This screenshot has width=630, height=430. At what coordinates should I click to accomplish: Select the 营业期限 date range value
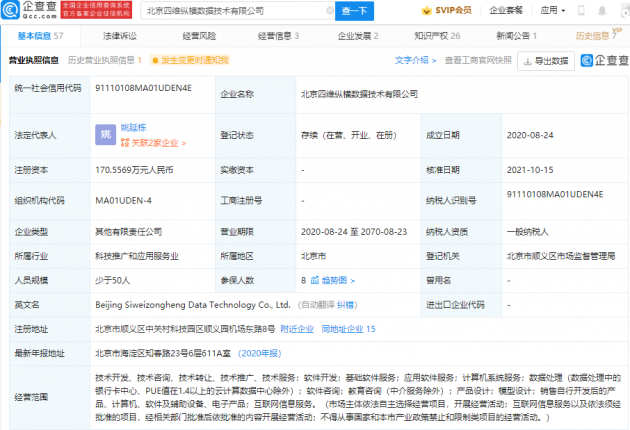(x=354, y=232)
